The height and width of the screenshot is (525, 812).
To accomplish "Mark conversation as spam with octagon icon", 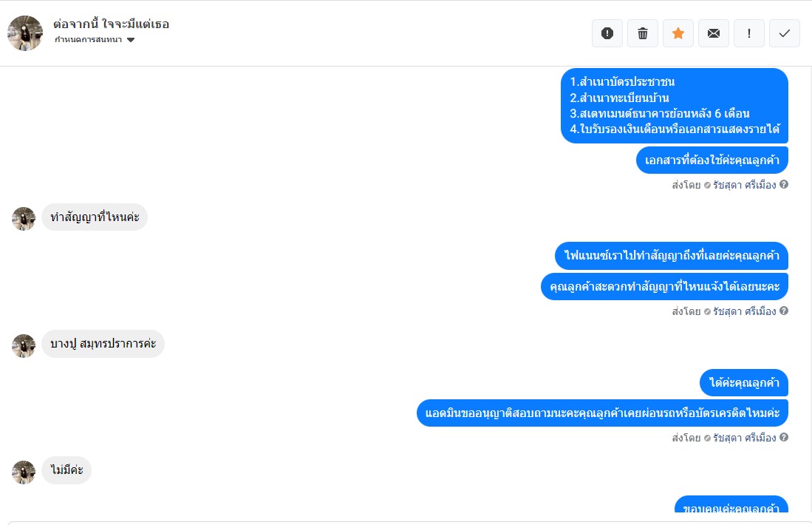I will pos(607,33).
